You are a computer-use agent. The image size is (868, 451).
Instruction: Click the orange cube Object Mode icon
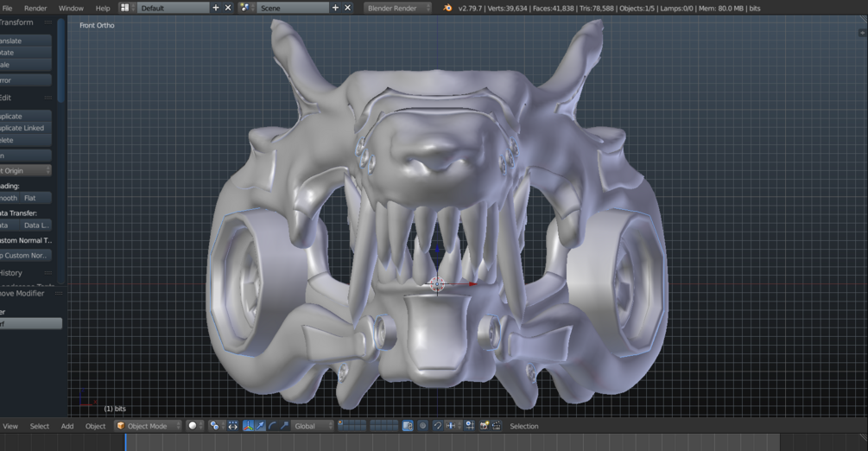[121, 426]
